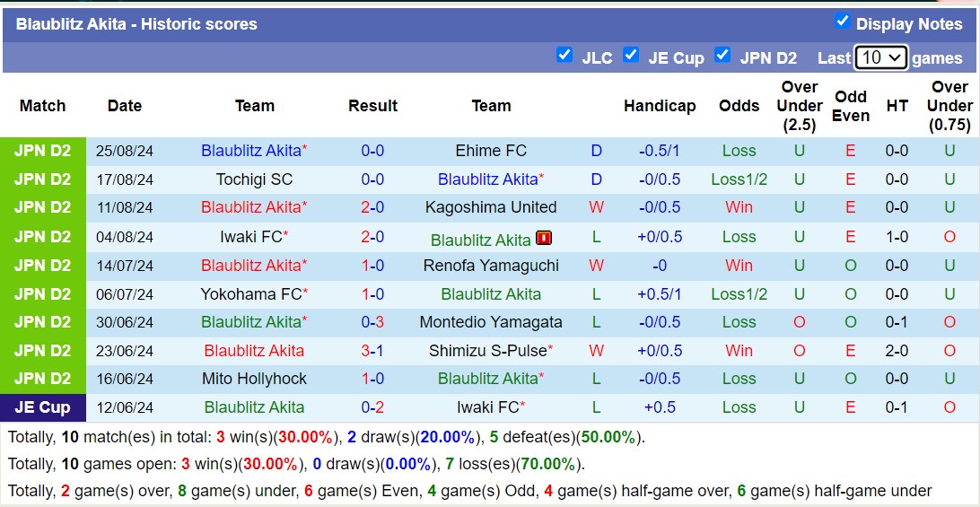980x507 pixels.
Task: Click Shimizu S-Pulse team name
Action: tap(487, 351)
